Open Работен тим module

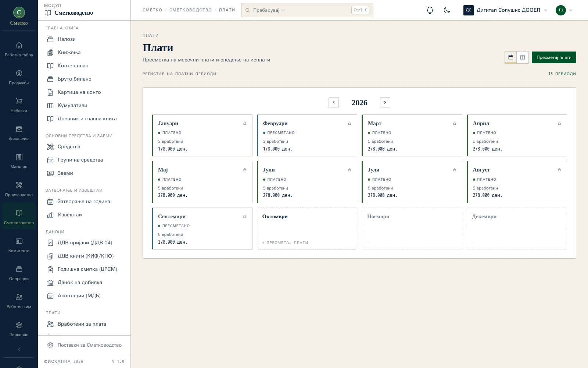[19, 301]
